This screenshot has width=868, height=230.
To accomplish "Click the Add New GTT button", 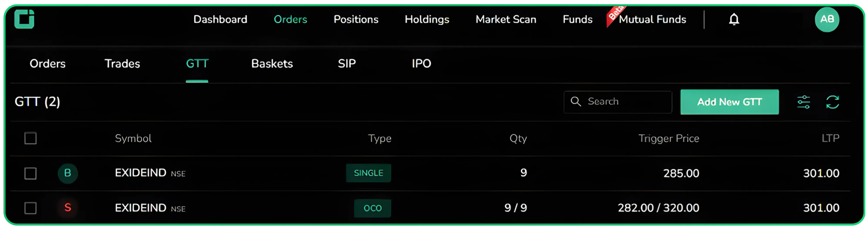I will 729,102.
